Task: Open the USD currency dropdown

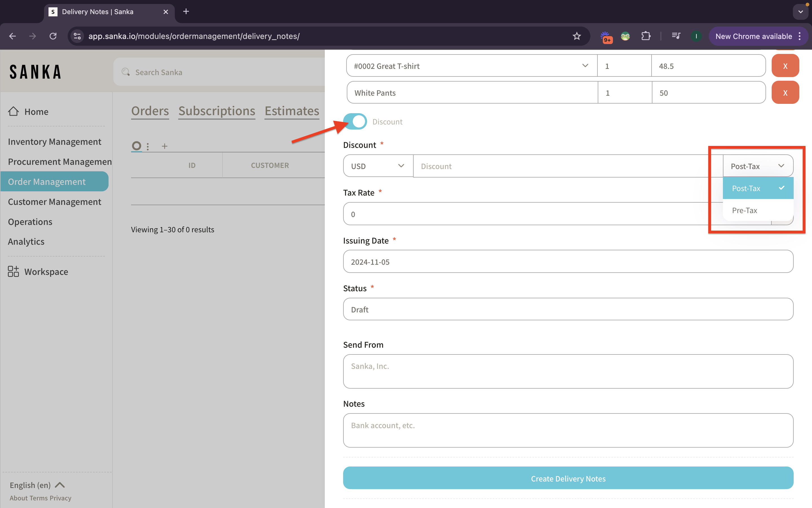Action: (378, 166)
